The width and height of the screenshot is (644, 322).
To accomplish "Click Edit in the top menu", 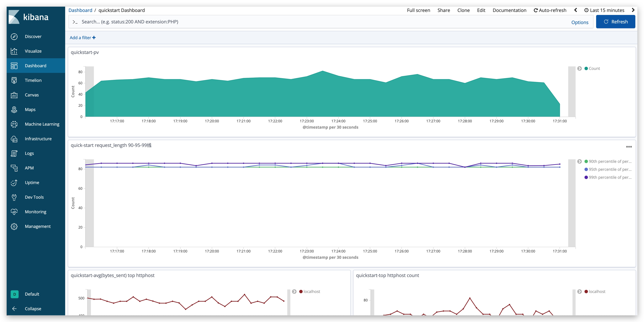I will (x=481, y=10).
